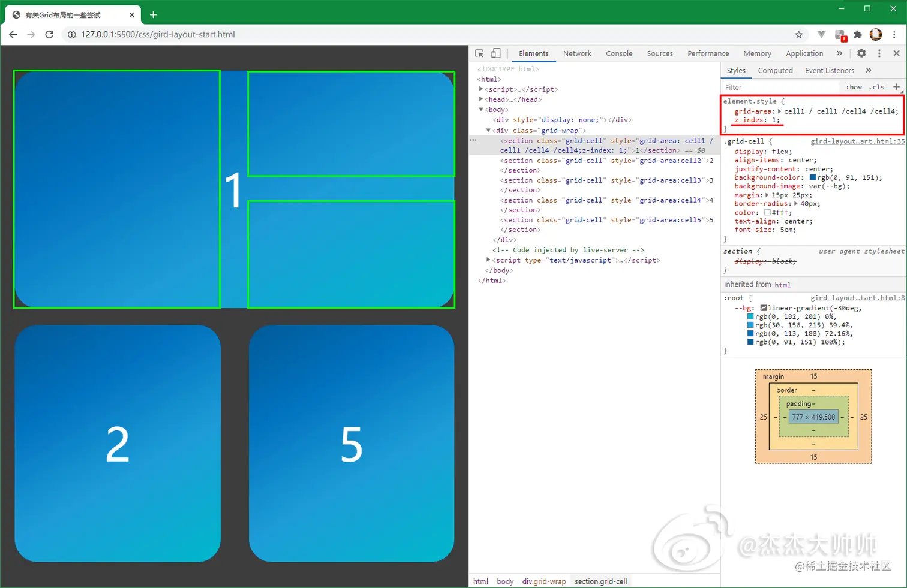Image resolution: width=907 pixels, height=588 pixels.
Task: Click the browser forward arrow
Action: (x=31, y=34)
